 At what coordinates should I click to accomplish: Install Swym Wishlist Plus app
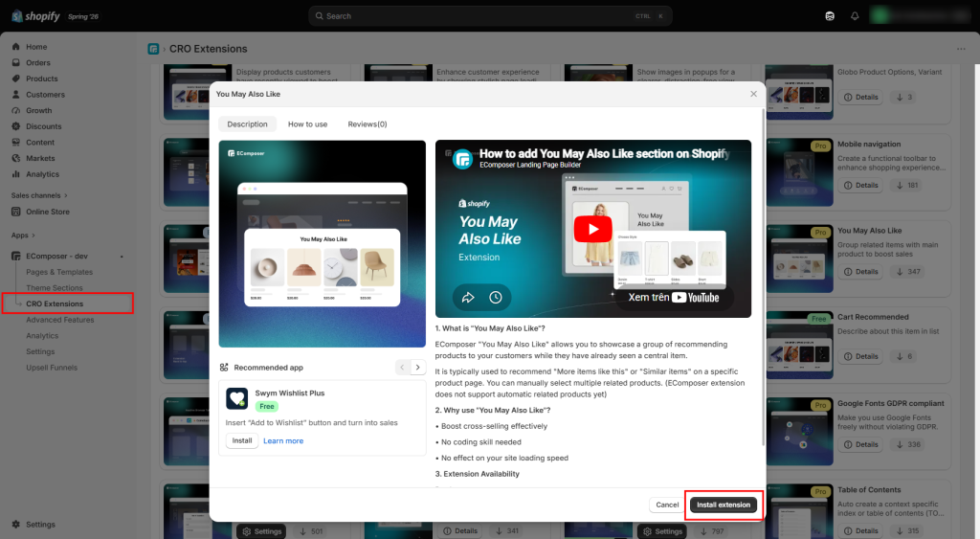tap(242, 440)
